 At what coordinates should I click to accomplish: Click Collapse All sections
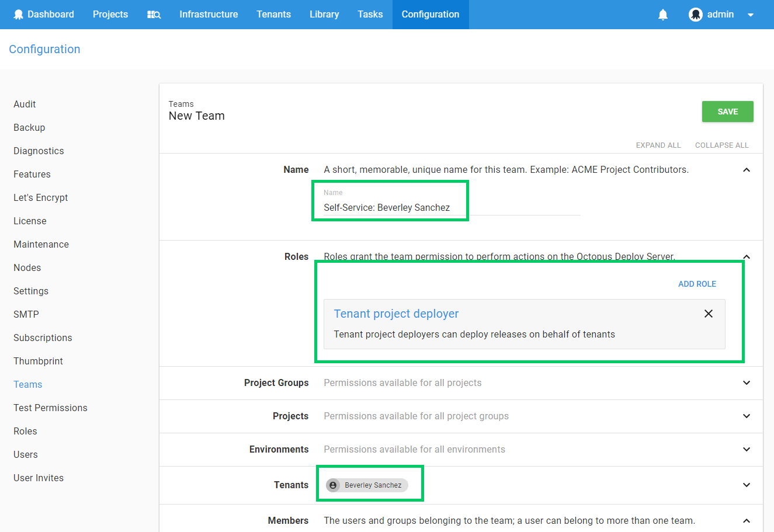[x=722, y=145]
